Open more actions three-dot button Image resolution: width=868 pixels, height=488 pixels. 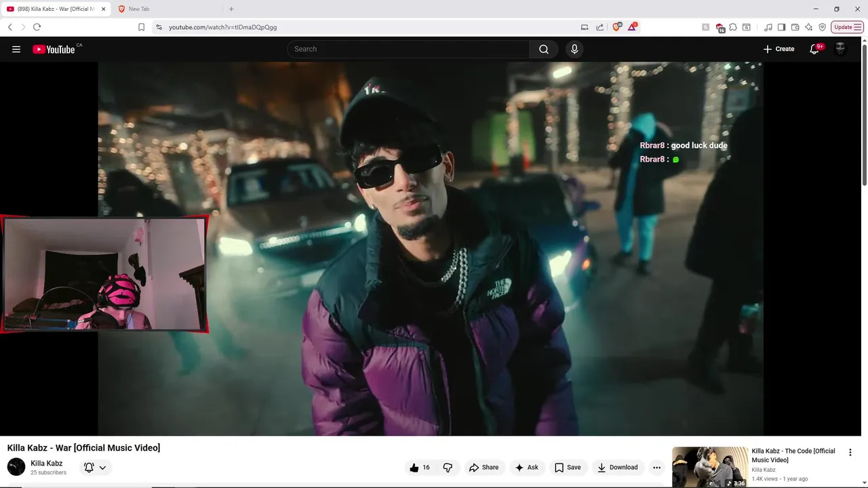656,467
